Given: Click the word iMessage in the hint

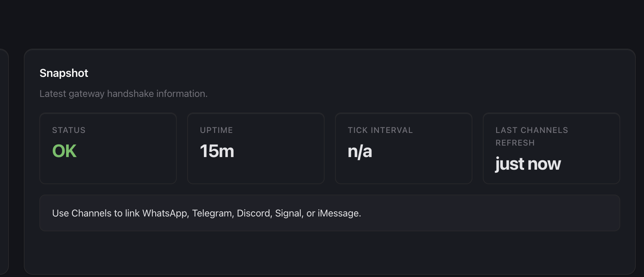Looking at the screenshot, I should click(339, 213).
